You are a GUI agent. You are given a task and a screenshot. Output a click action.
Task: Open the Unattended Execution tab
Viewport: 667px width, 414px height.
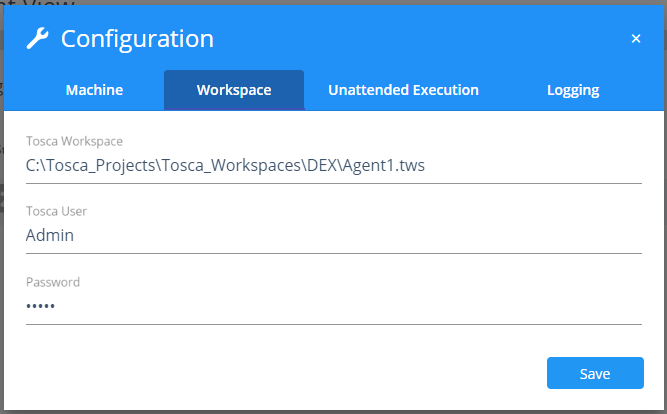403,90
